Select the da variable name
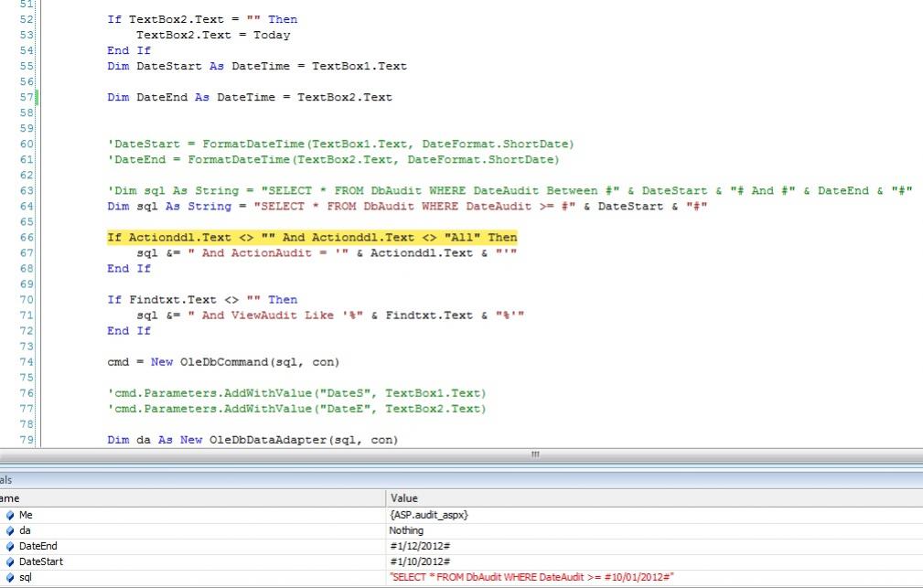This screenshot has height=588, width=923. (x=25, y=530)
